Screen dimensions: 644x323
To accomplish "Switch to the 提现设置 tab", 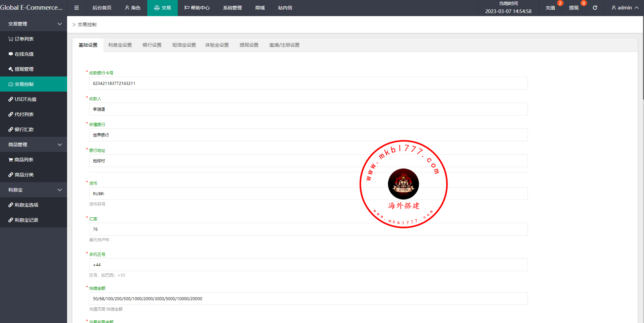I will (x=249, y=45).
